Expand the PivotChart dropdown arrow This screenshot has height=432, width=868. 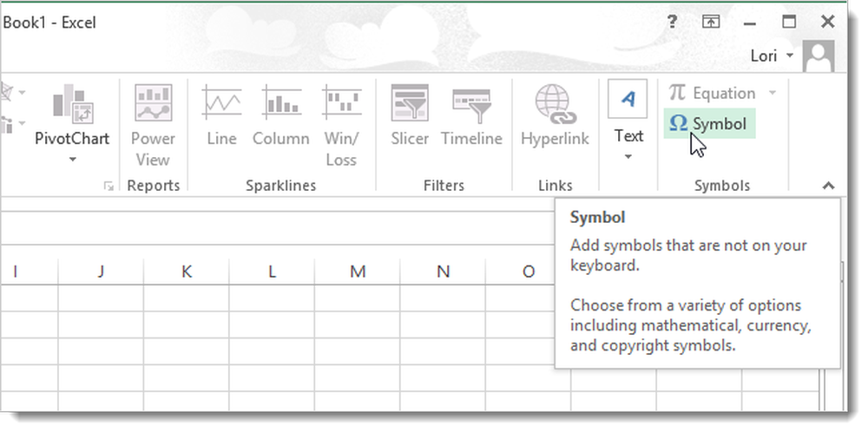73,160
